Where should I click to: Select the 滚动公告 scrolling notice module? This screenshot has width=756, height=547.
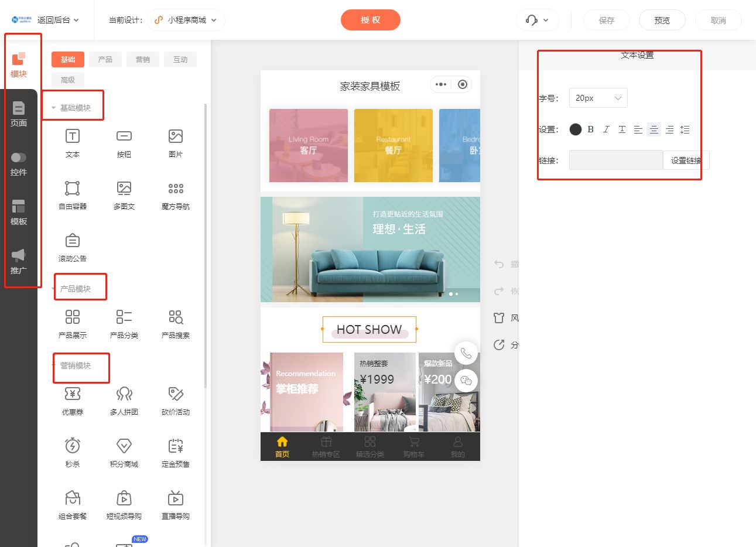(73, 247)
